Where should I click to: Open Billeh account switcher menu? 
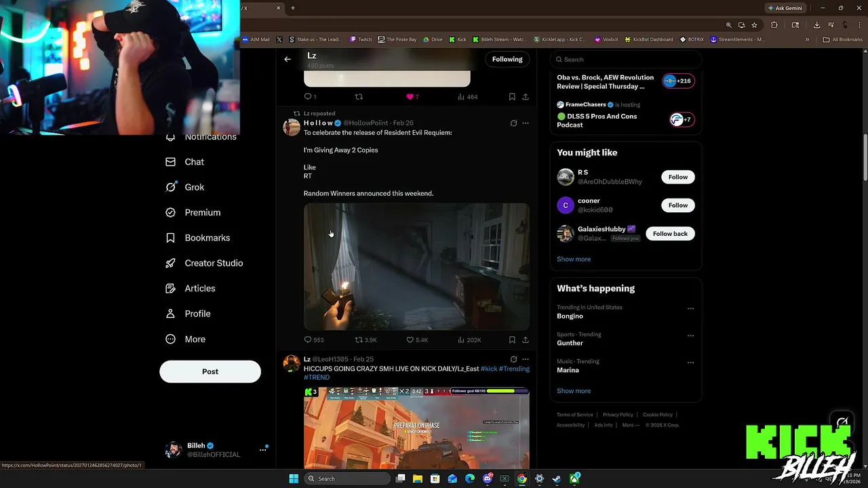262,449
